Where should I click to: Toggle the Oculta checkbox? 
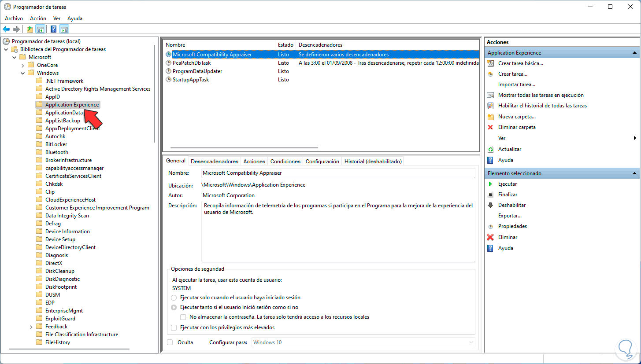[170, 342]
